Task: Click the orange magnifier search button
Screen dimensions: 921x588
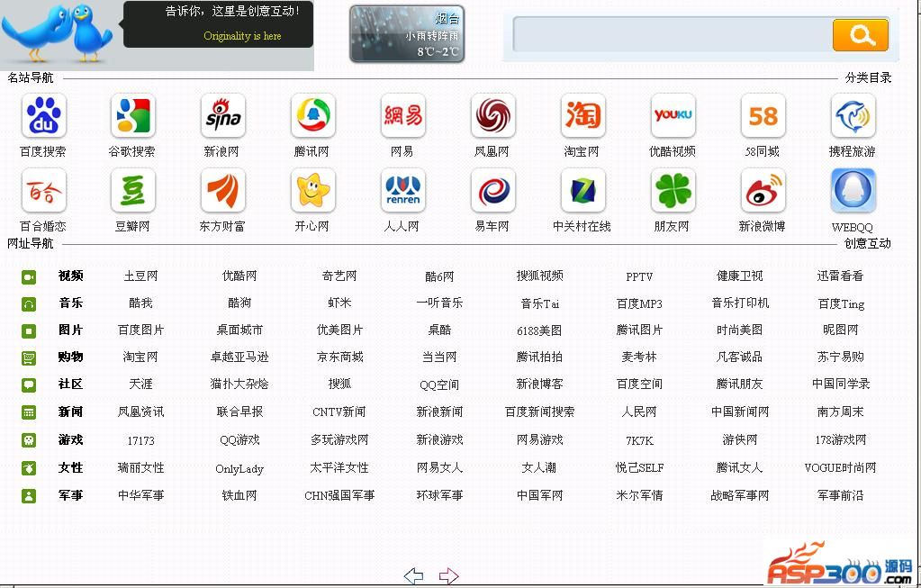Action: pos(861,35)
